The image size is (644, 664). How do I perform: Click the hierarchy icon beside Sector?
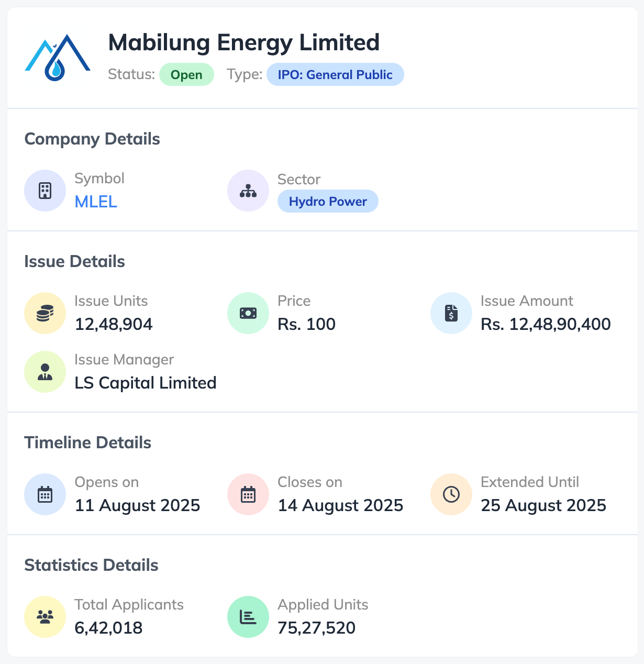pos(248,191)
